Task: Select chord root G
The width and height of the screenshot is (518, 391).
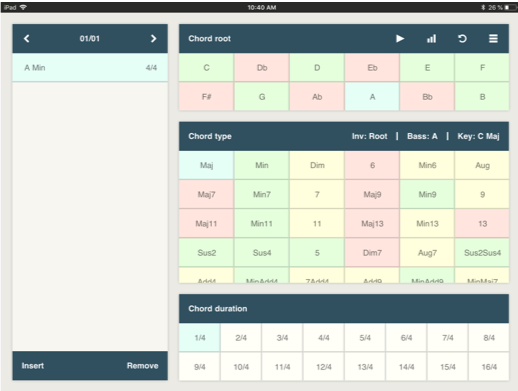Action: coord(262,97)
